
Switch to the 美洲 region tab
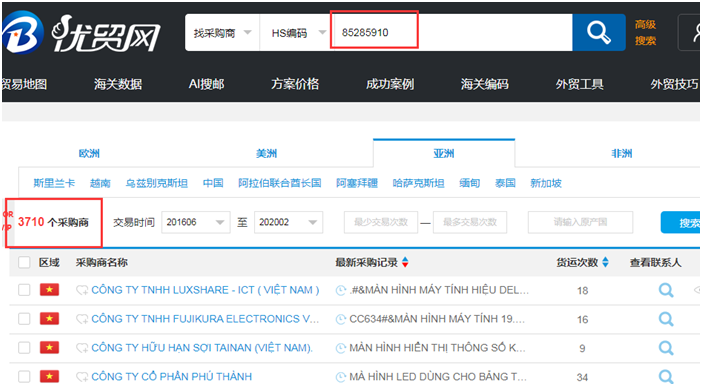266,154
